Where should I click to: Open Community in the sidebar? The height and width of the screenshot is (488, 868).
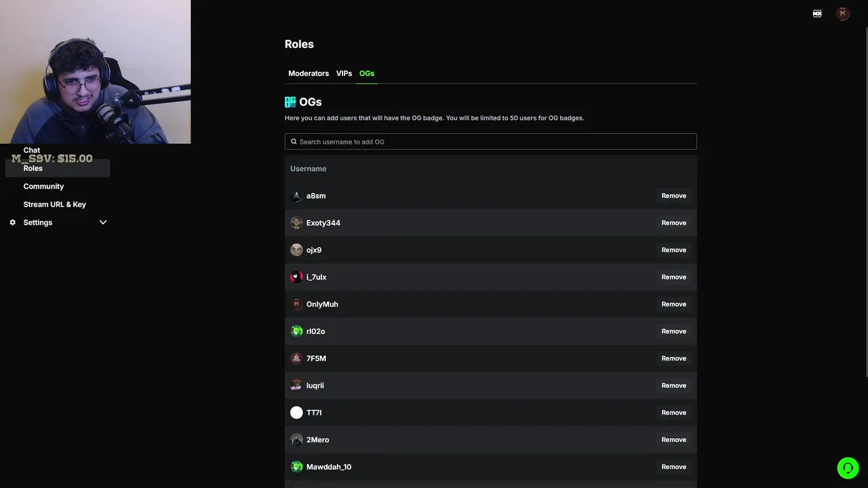tap(43, 186)
